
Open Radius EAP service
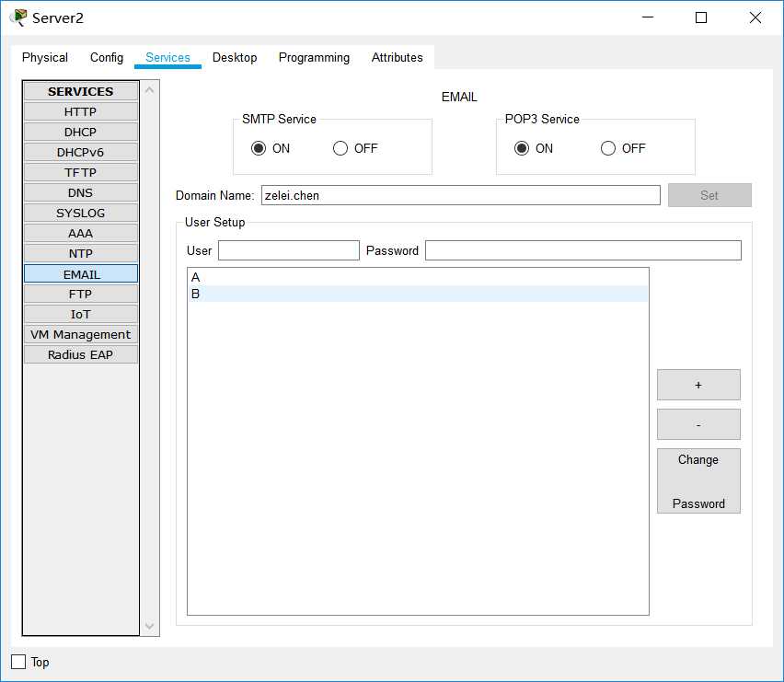(x=80, y=354)
